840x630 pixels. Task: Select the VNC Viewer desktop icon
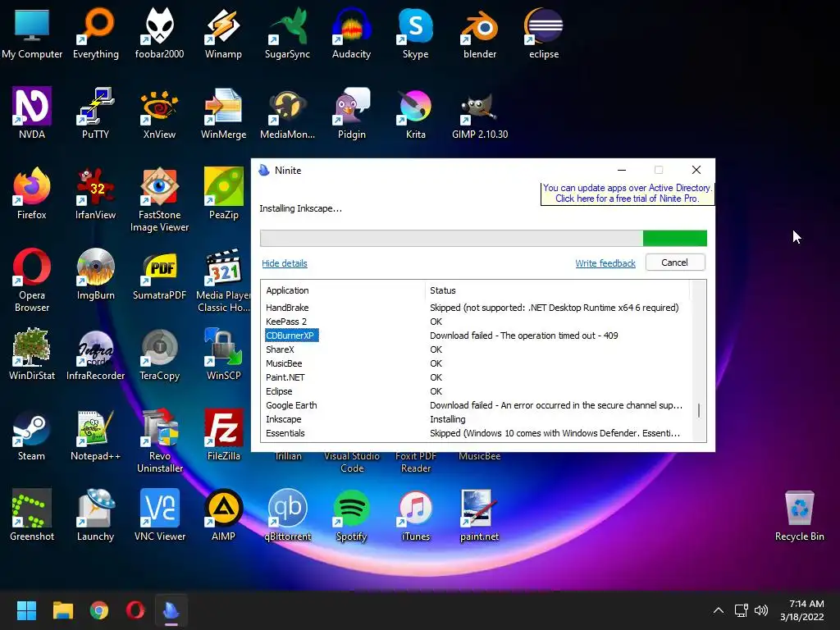160,515
